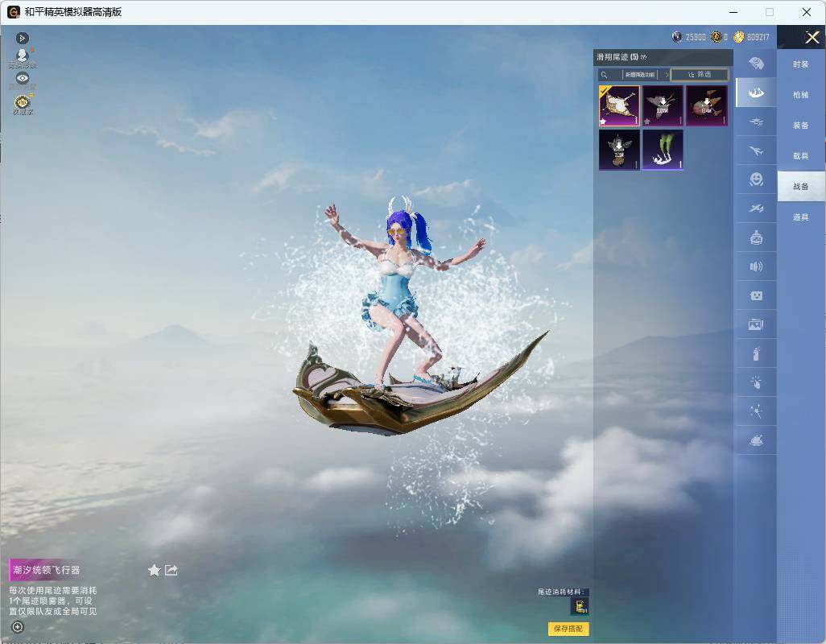
Task: Open the robot head category icon
Action: pyautogui.click(x=756, y=237)
